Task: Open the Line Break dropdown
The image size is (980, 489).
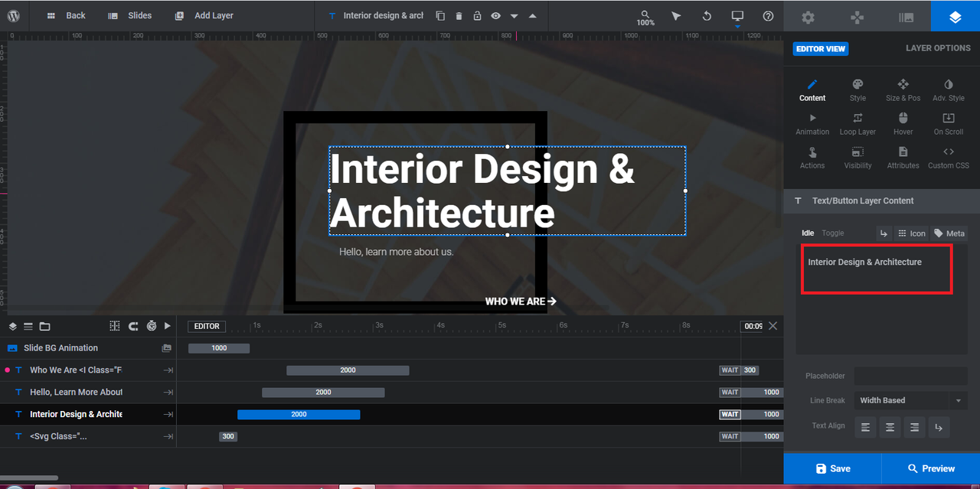Action: pos(911,400)
